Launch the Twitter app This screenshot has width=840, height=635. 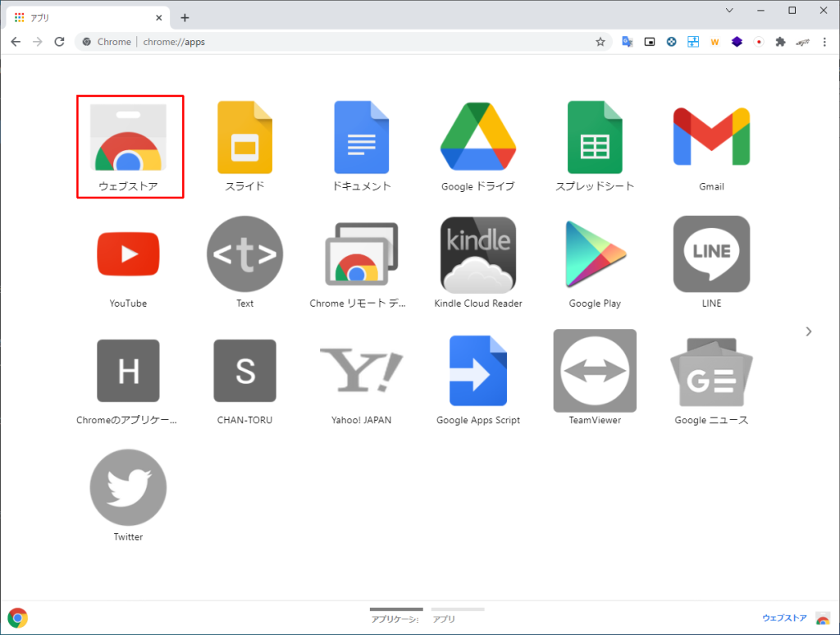tap(128, 487)
